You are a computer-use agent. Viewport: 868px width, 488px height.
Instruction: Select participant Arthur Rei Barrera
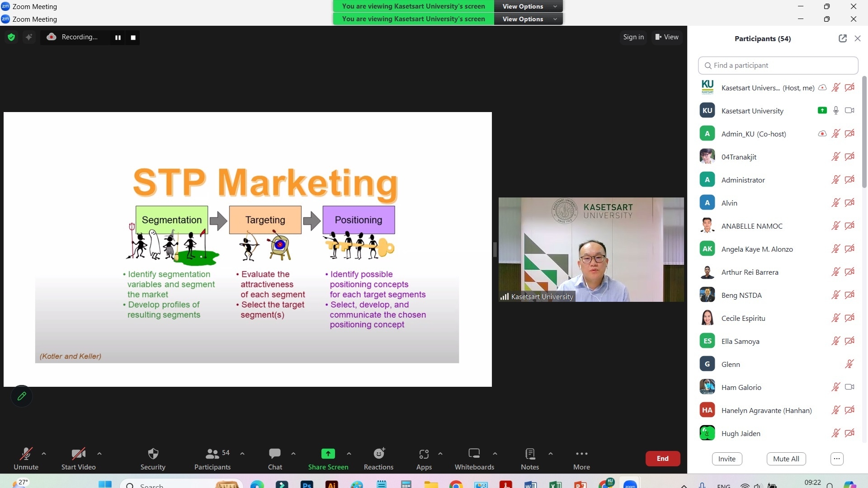pyautogui.click(x=778, y=272)
